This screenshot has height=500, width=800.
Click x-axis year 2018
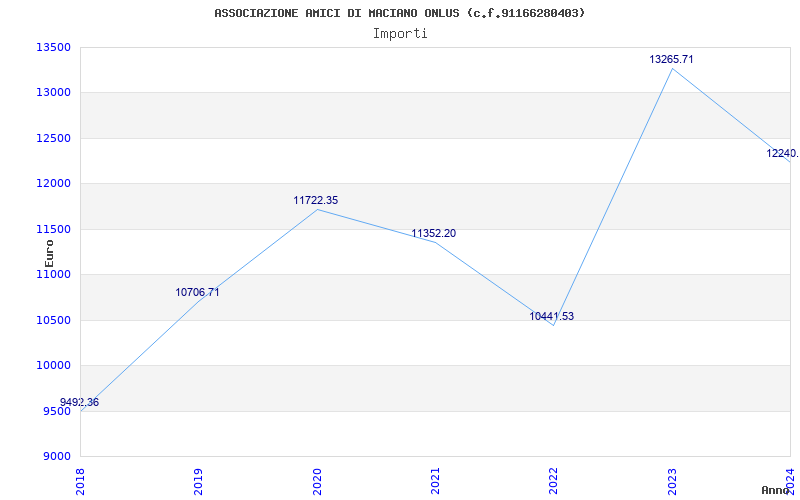pos(80,481)
